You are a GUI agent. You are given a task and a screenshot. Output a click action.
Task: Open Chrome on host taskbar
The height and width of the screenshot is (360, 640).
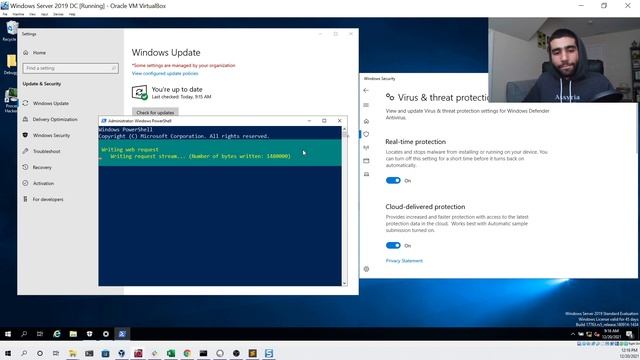tap(187, 353)
